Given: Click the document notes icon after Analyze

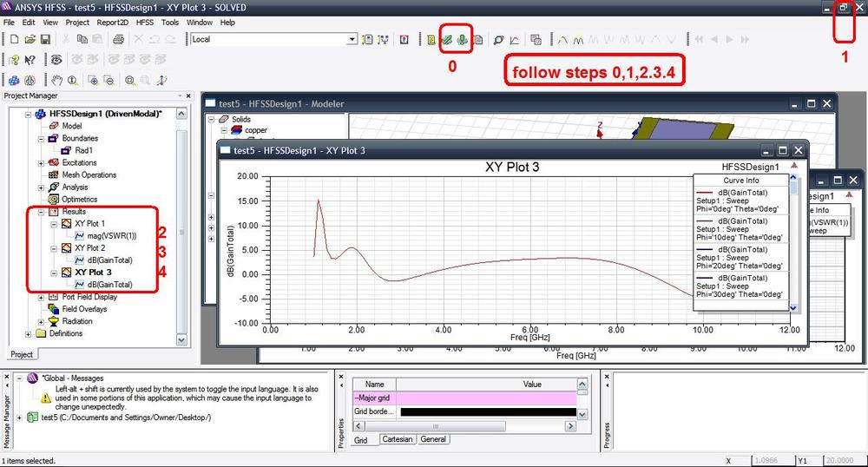Looking at the screenshot, I should click(x=478, y=40).
